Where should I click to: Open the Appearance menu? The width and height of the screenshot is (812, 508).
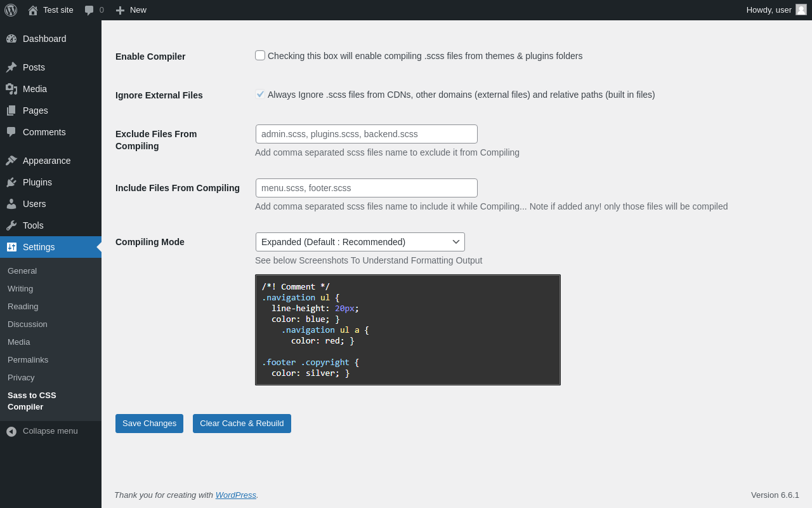51,161
